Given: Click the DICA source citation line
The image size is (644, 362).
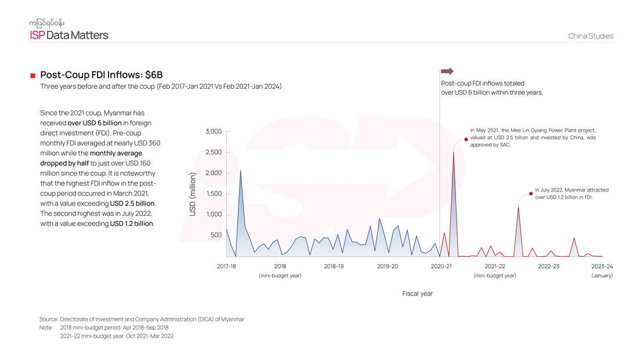Looking at the screenshot, I should 142,319.
